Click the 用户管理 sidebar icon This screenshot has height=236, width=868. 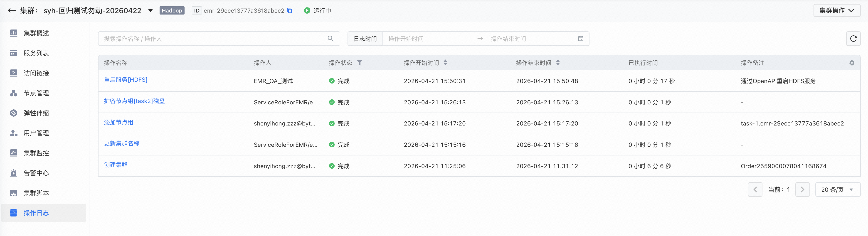click(x=13, y=133)
